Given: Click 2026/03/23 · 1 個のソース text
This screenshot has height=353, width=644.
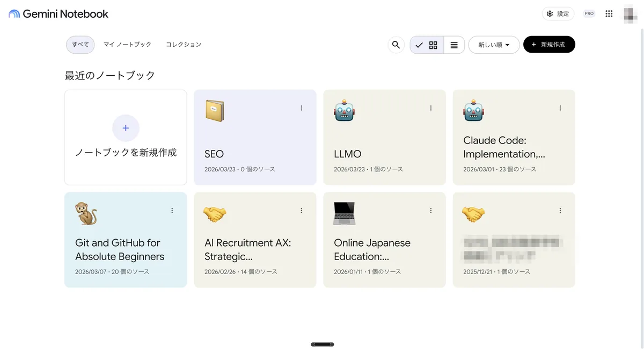Looking at the screenshot, I should [x=368, y=169].
